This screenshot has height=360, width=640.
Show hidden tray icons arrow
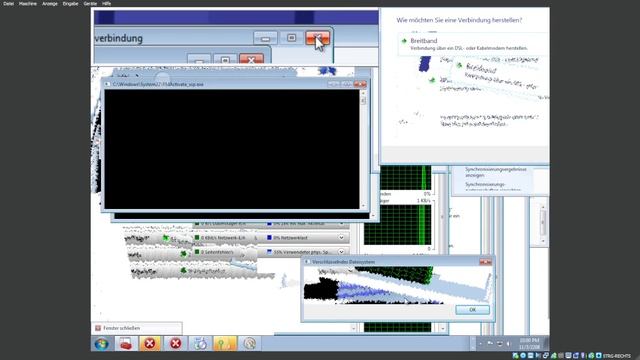tap(480, 344)
